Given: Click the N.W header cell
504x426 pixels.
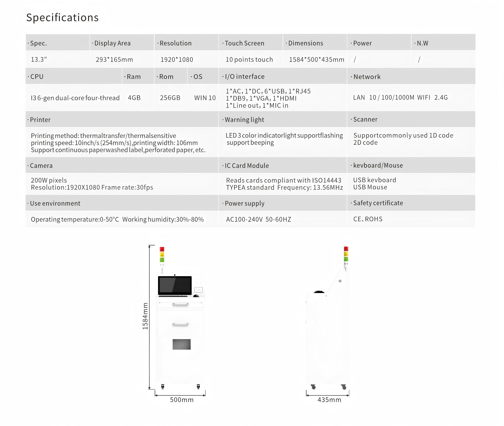Looking at the screenshot, I should tap(443, 42).
